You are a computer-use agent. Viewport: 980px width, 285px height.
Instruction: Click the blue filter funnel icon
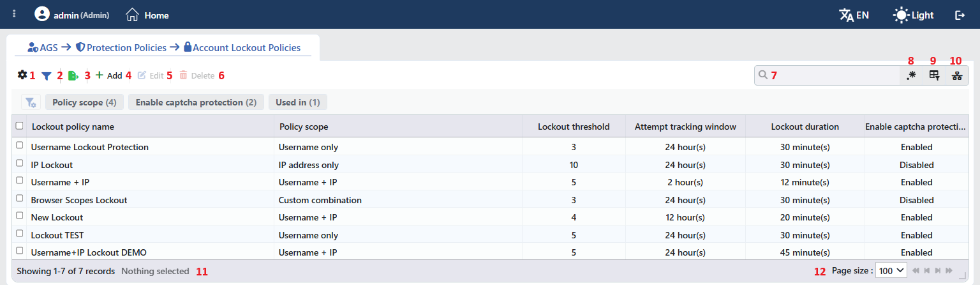point(46,75)
